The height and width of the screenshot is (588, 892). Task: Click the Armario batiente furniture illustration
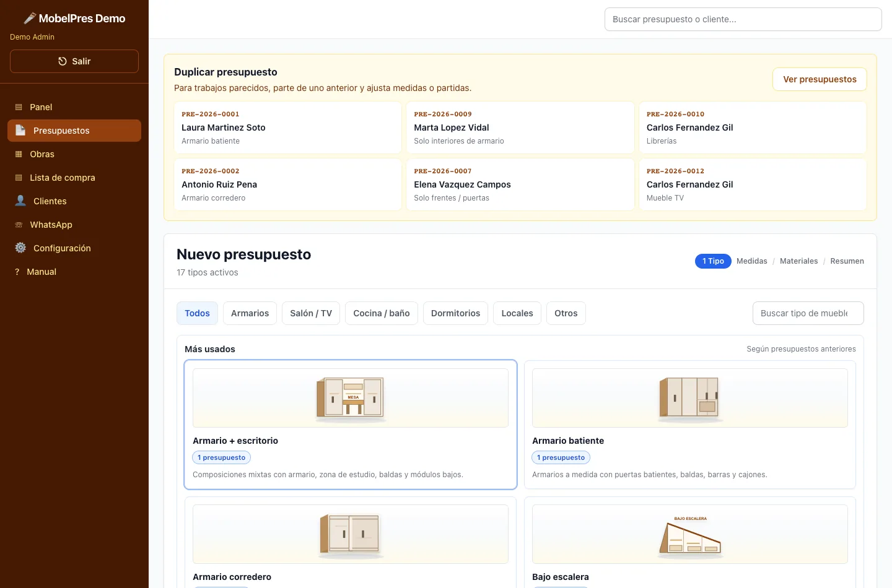coord(689,399)
